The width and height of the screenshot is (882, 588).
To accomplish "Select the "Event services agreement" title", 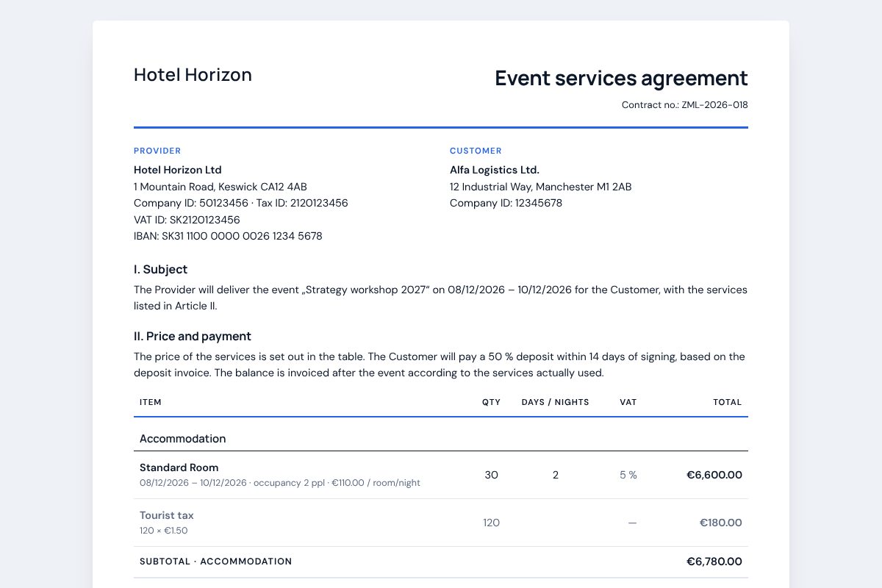I will point(621,78).
